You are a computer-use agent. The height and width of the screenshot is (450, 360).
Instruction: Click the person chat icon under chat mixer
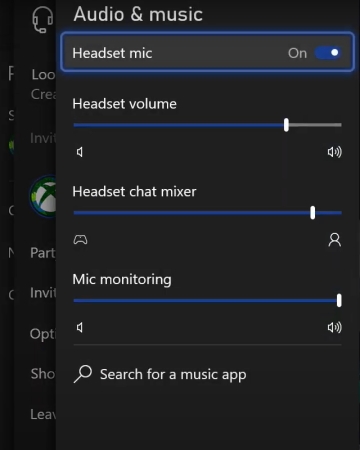pos(335,240)
